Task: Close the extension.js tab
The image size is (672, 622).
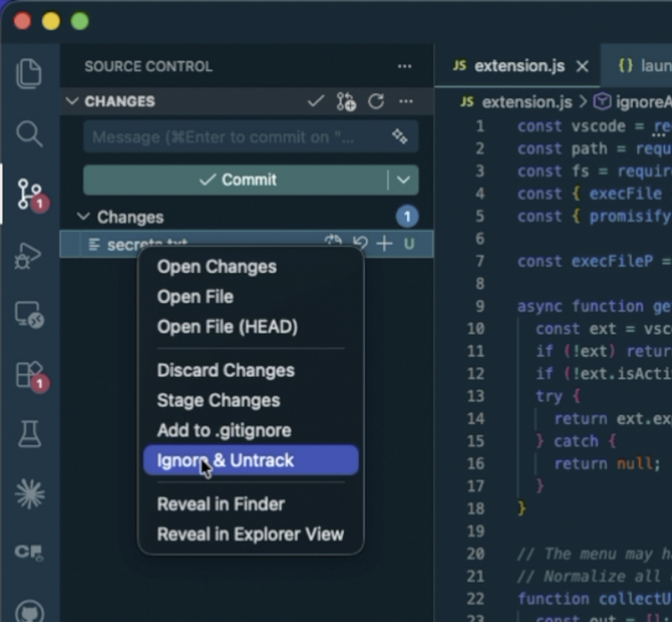Action: (582, 66)
